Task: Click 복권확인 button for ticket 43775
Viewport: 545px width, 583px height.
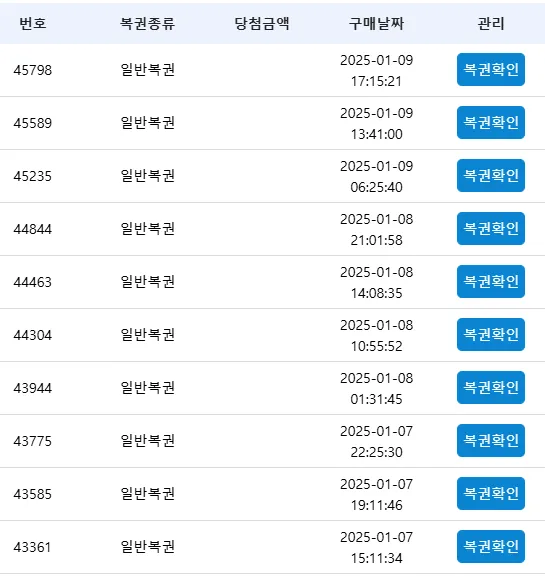Action: pyautogui.click(x=491, y=440)
